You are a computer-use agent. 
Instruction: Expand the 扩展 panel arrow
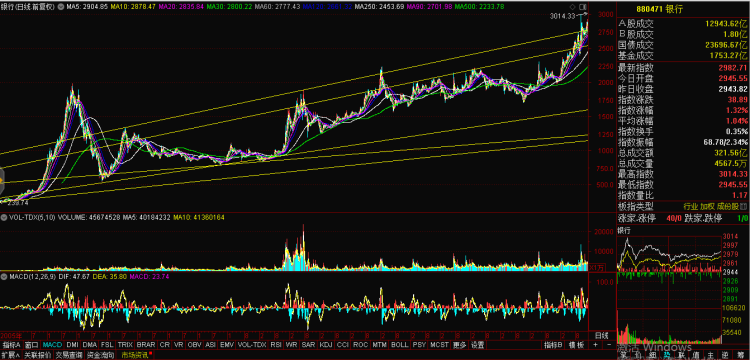10,355
